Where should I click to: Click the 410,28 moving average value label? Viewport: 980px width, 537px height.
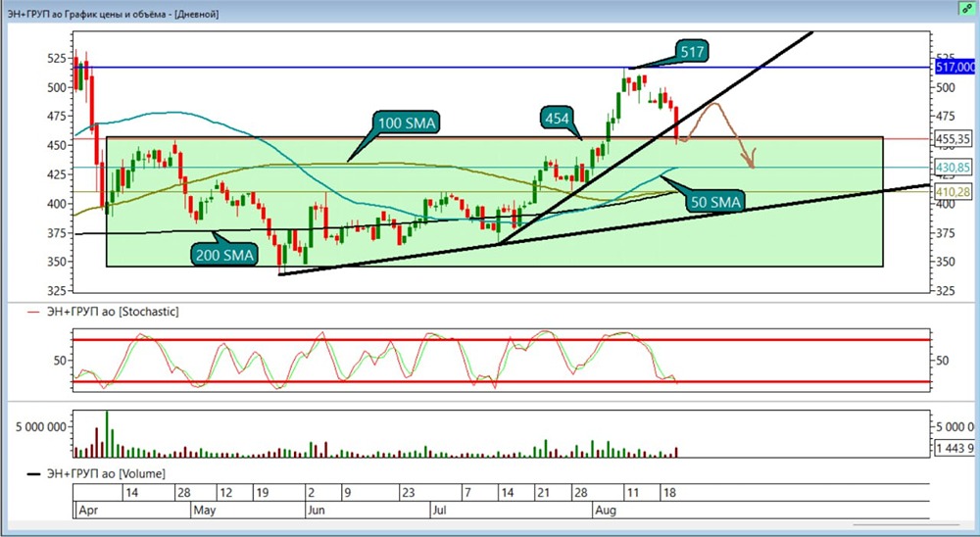[x=953, y=192]
